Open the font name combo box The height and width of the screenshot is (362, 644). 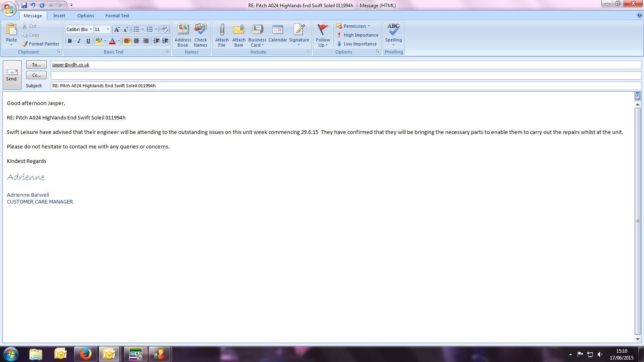pyautogui.click(x=79, y=29)
